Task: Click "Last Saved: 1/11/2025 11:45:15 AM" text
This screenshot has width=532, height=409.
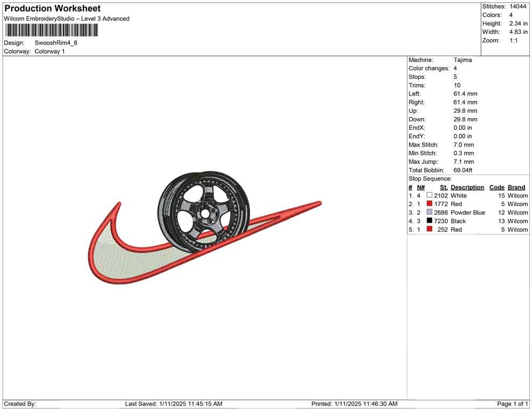Action: (x=174, y=404)
